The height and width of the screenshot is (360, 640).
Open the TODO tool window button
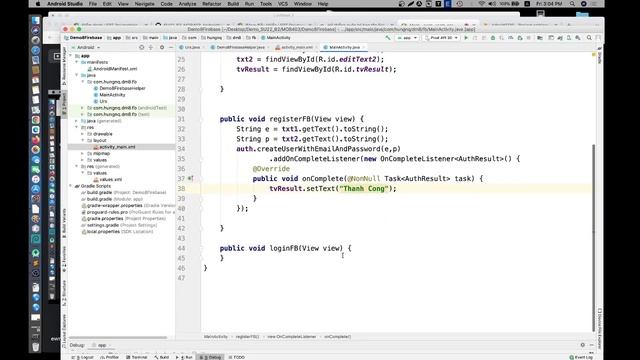click(x=236, y=357)
